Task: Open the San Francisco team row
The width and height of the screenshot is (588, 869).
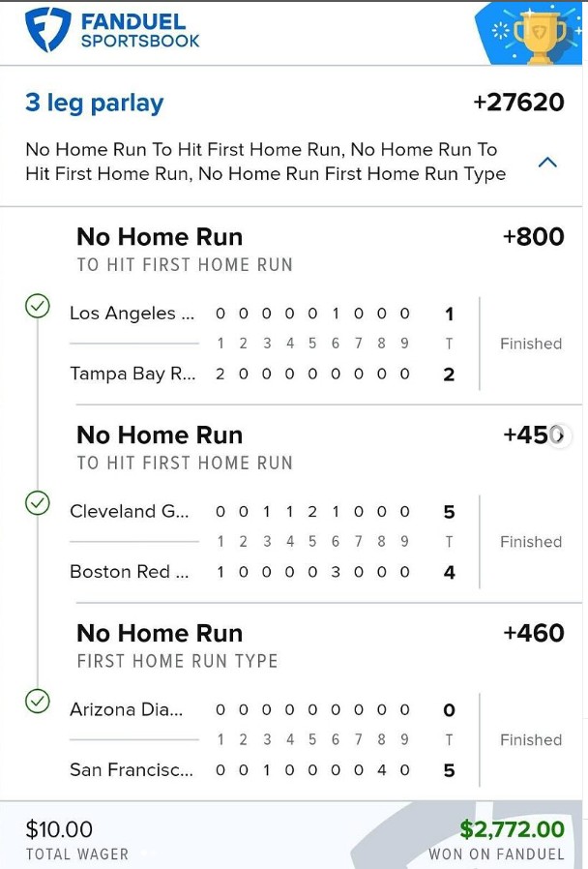Action: [132, 770]
